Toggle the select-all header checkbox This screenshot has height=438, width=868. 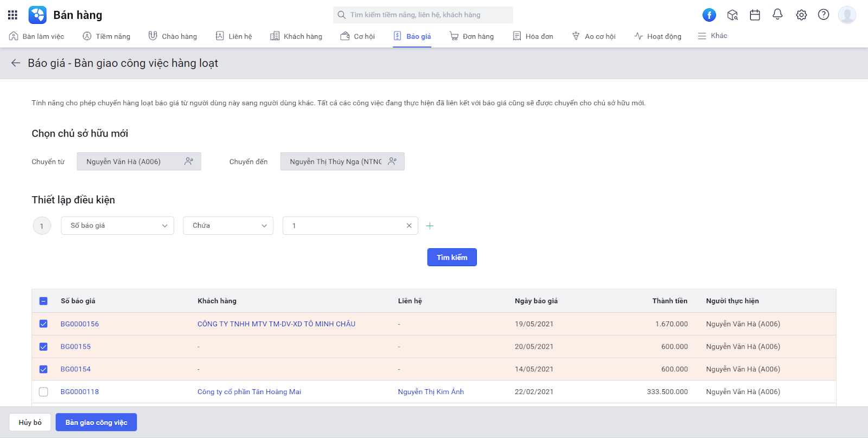tap(43, 301)
